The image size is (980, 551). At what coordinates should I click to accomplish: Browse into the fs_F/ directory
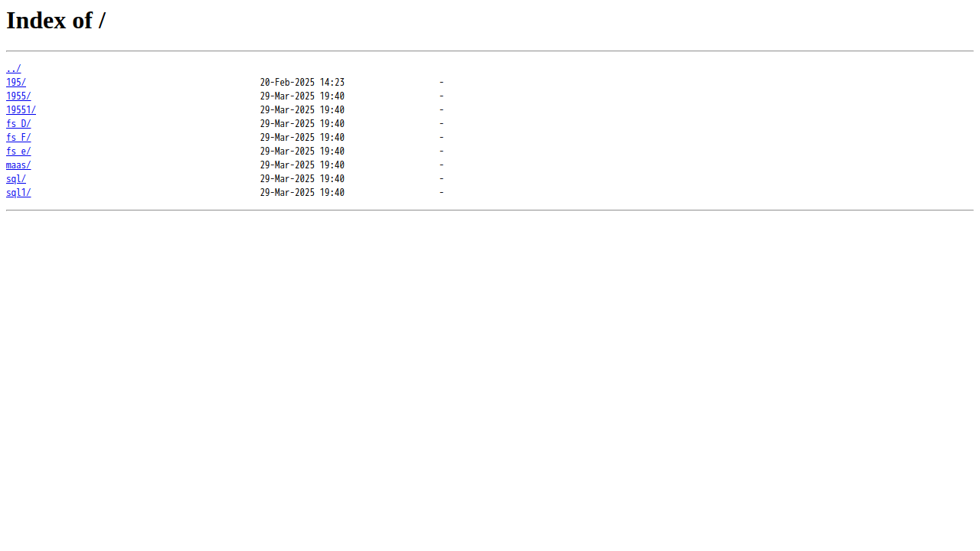tap(18, 138)
